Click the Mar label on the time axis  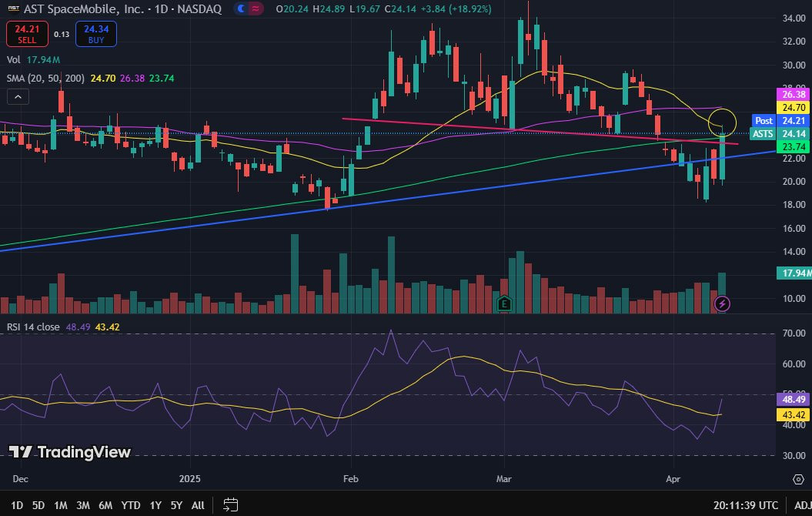(x=504, y=479)
